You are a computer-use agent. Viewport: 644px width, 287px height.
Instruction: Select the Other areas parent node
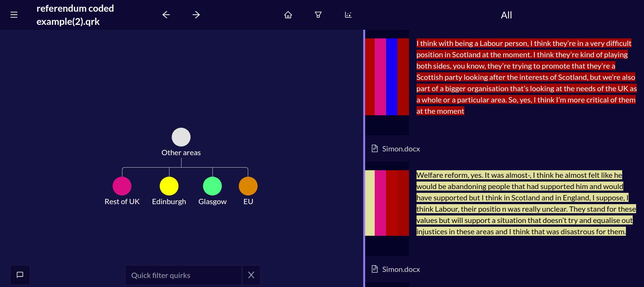pos(181,137)
